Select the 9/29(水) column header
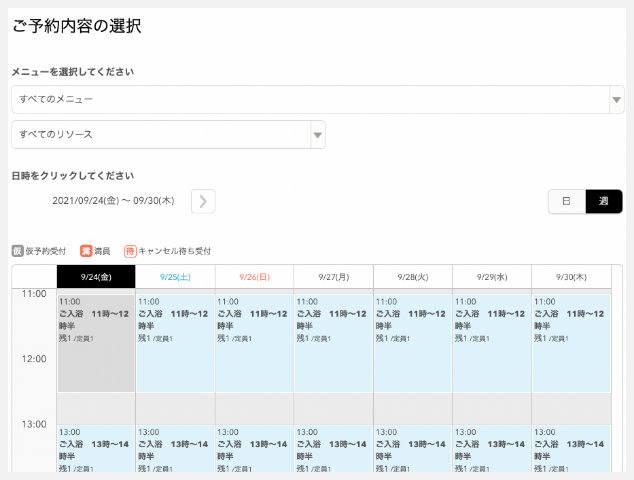Image resolution: width=634 pixels, height=480 pixels. [492, 277]
